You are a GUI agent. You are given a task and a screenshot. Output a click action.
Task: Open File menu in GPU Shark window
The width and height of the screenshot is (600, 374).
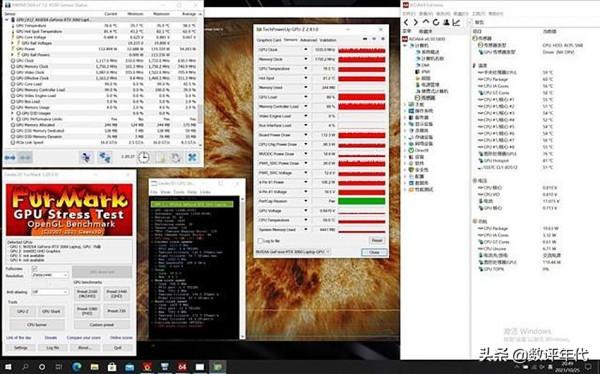(154, 192)
